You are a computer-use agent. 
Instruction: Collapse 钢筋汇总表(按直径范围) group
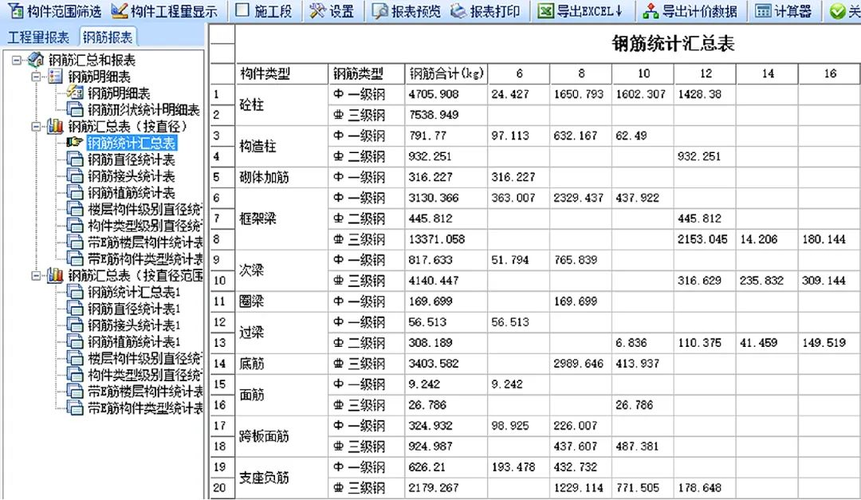point(36,276)
